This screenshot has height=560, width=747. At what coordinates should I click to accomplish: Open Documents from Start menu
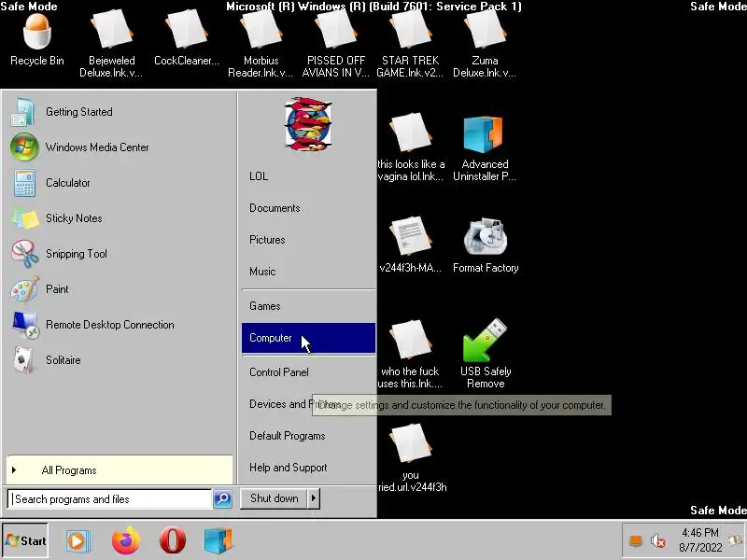[308, 208]
